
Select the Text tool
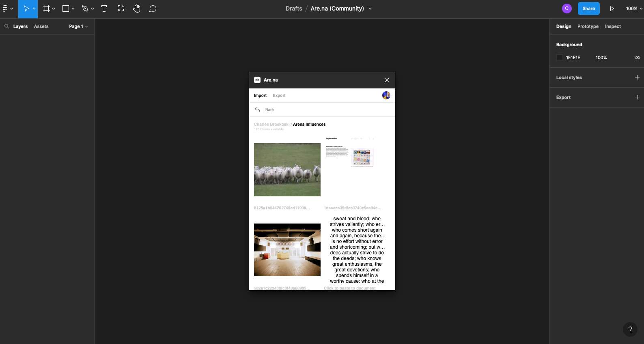(104, 9)
